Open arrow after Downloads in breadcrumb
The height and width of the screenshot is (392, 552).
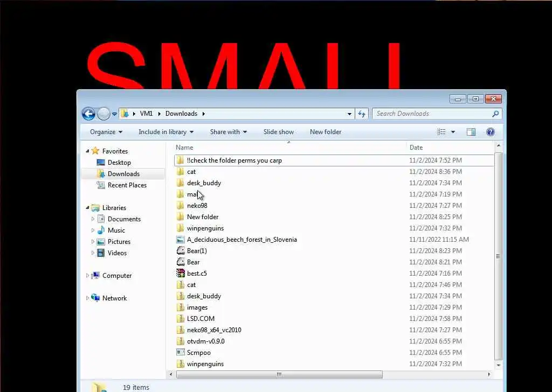(x=203, y=114)
